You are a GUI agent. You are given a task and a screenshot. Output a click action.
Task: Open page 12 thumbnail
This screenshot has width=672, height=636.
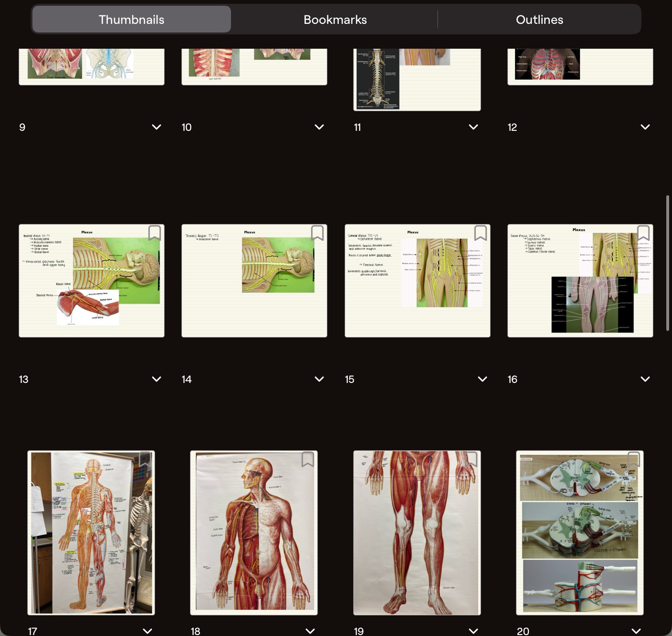click(x=580, y=67)
